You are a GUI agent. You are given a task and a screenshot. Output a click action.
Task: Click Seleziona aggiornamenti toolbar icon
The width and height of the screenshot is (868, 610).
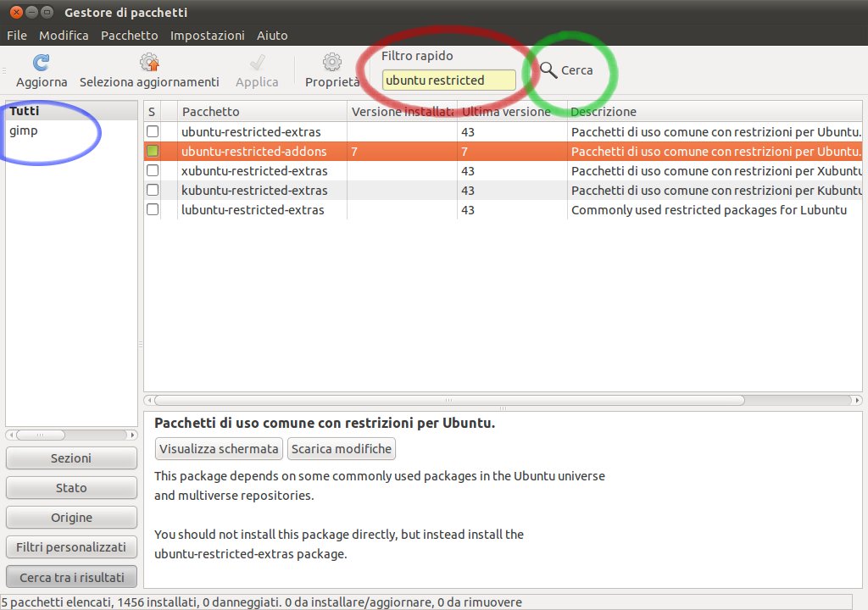point(149,63)
